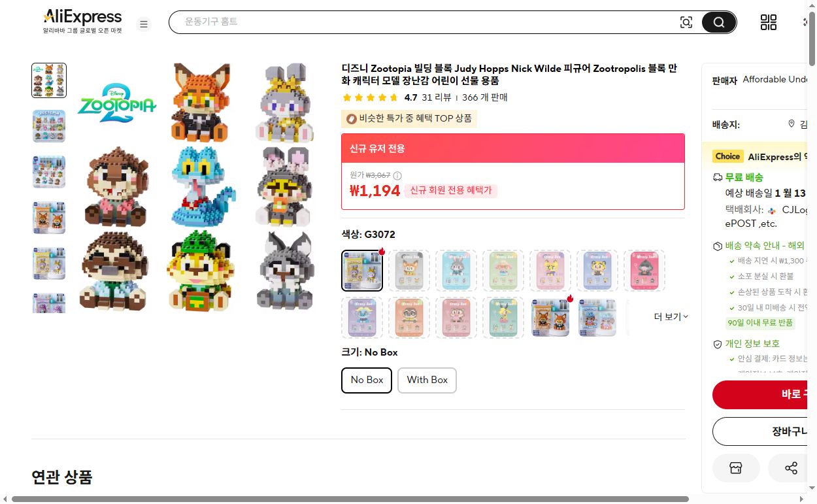
Task: Open image search camera icon
Action: click(x=686, y=23)
